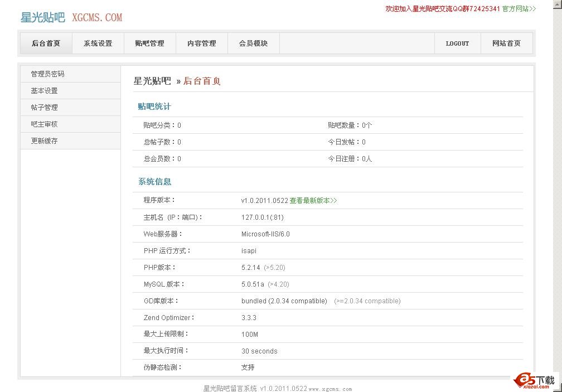
Task: Choose 吧主审核 in the sidebar
Action: coord(44,124)
